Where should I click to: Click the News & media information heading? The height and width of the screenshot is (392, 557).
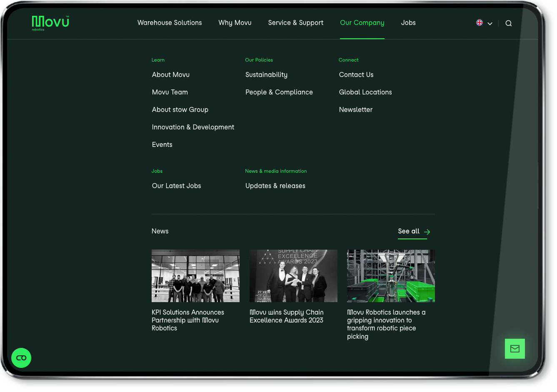point(276,171)
